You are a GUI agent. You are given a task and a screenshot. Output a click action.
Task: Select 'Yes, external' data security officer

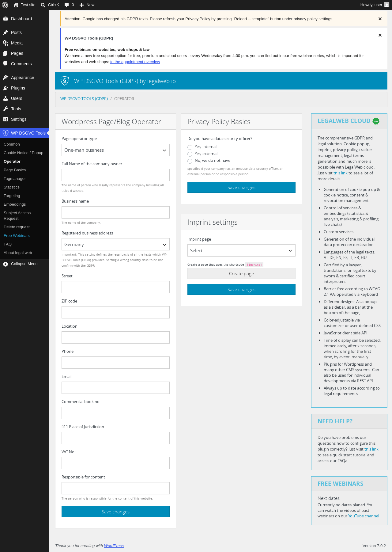click(x=190, y=154)
